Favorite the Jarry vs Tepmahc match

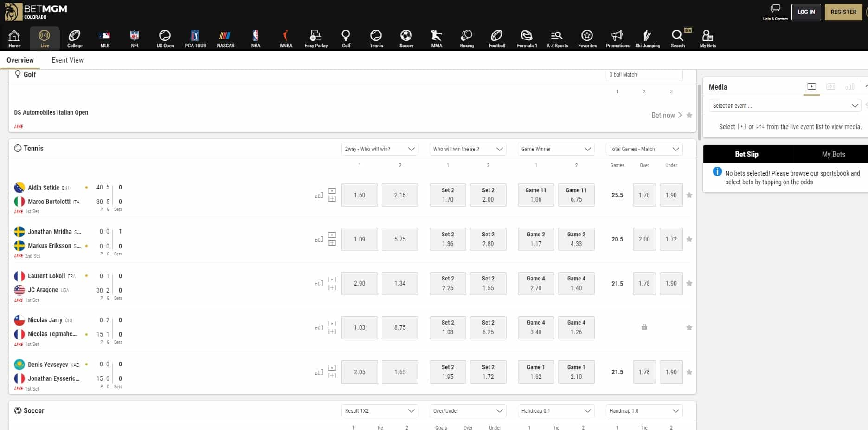pos(689,327)
